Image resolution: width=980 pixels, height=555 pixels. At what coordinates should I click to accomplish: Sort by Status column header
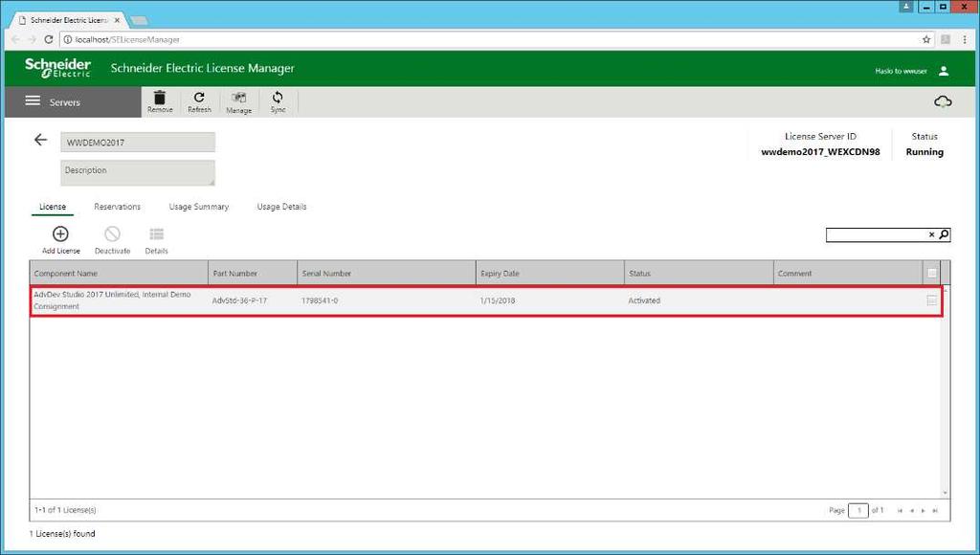point(699,273)
